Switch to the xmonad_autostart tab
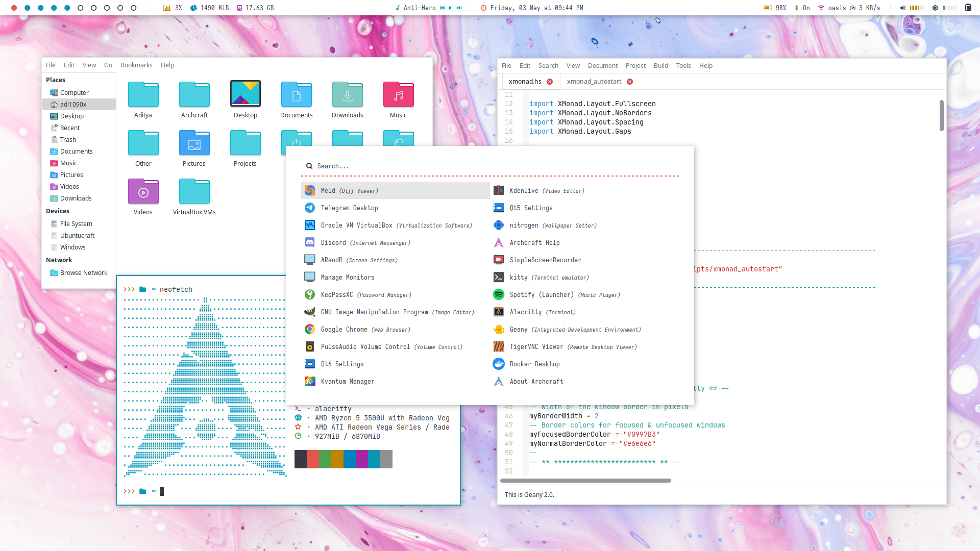The width and height of the screenshot is (980, 551). (594, 81)
